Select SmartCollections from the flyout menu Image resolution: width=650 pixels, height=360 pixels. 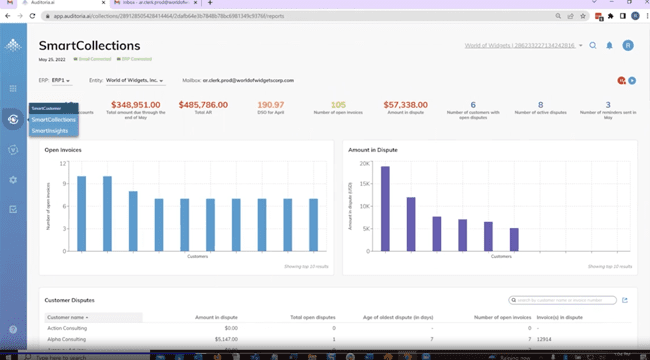(54, 119)
